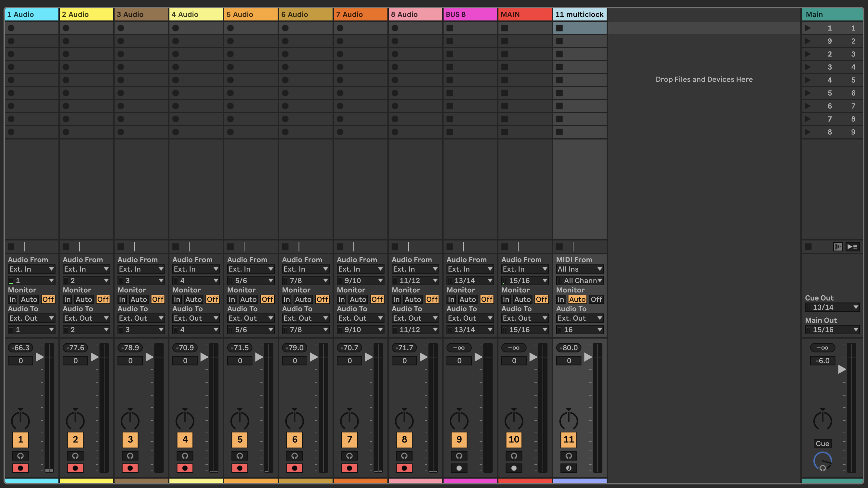Stop all clips in the Main track

point(809,247)
